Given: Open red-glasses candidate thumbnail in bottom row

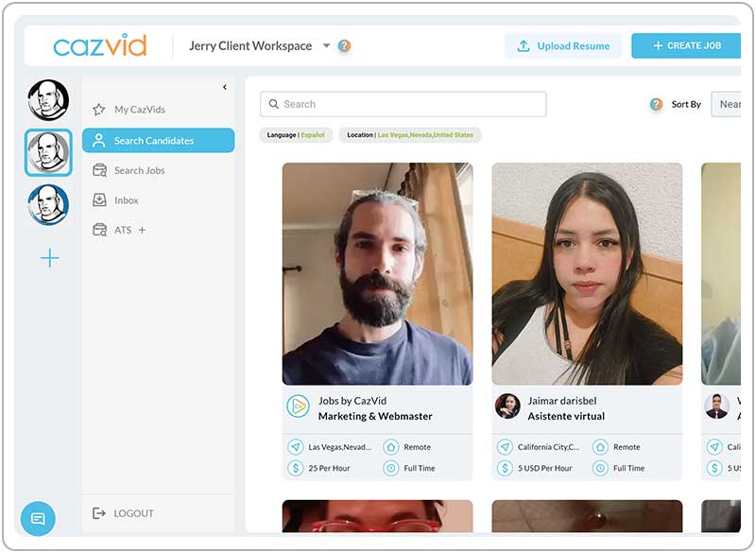Looking at the screenshot, I should coord(377,516).
